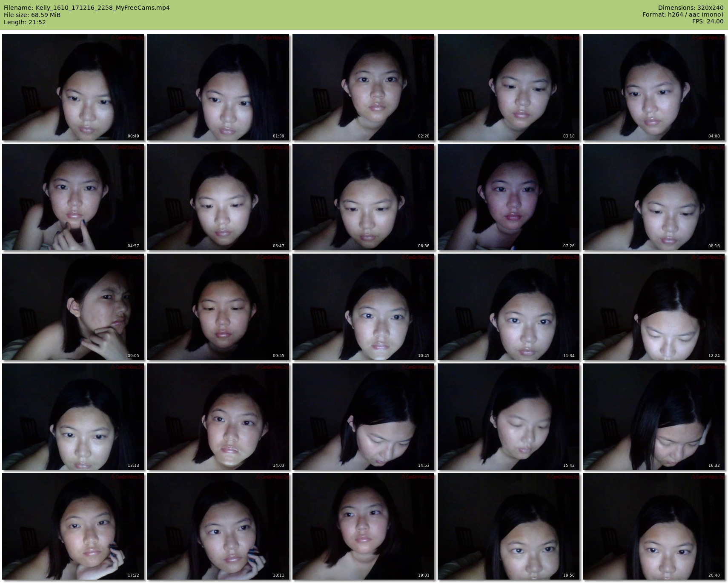This screenshot has width=728, height=583.
Task: Open the frame captured at 14:53
Action: click(x=364, y=417)
